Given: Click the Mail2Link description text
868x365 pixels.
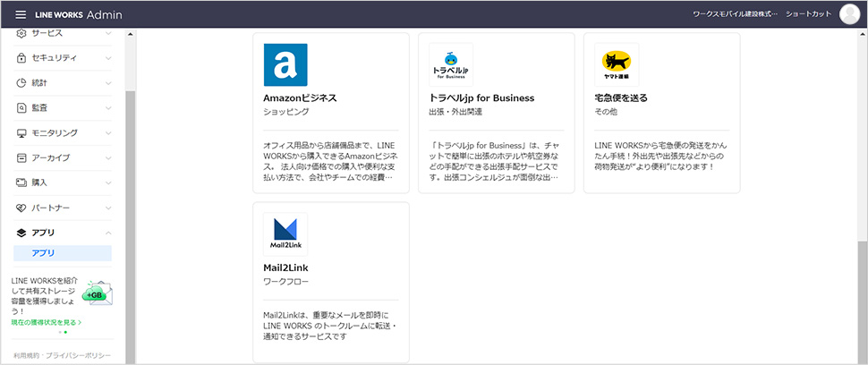Looking at the screenshot, I should pyautogui.click(x=330, y=326).
